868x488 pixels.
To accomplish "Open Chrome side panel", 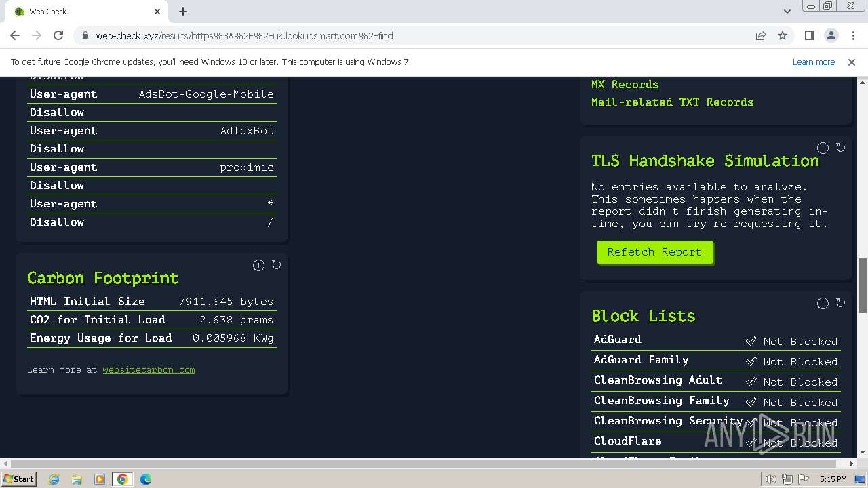I will pyautogui.click(x=809, y=35).
